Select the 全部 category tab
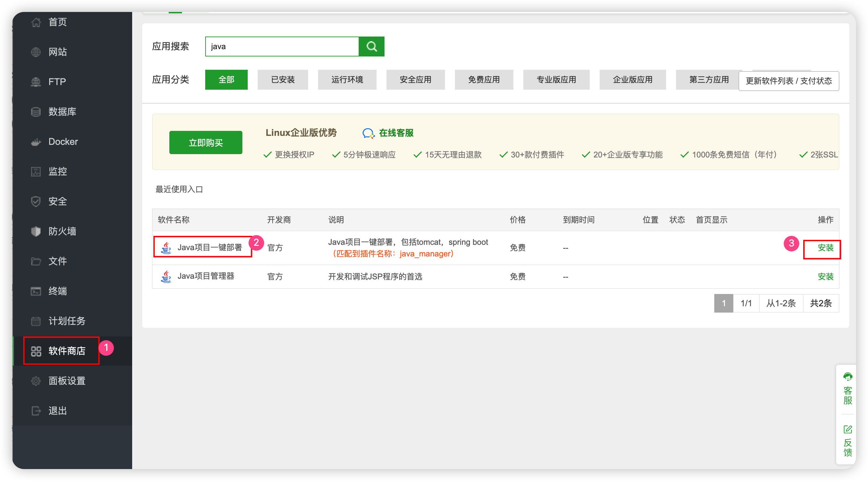The image size is (868, 481). [x=226, y=80]
